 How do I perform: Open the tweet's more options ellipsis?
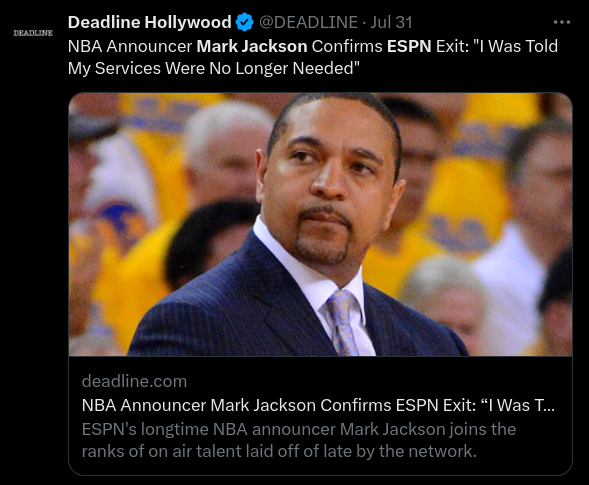tap(562, 22)
